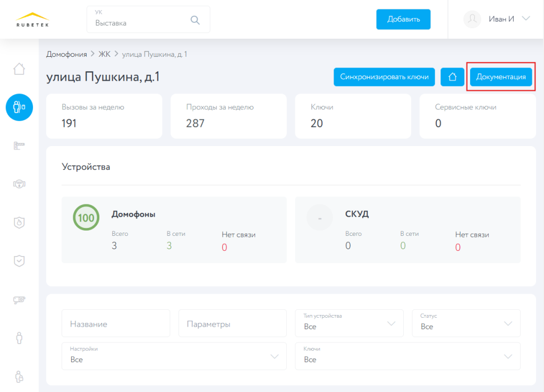Select the active intercom sidebar icon

click(x=19, y=107)
